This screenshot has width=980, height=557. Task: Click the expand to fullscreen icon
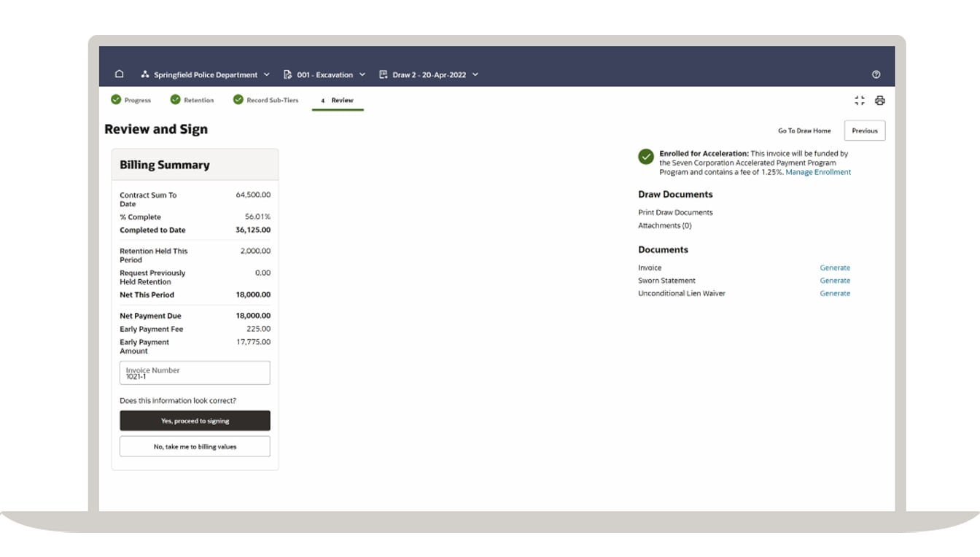click(859, 100)
